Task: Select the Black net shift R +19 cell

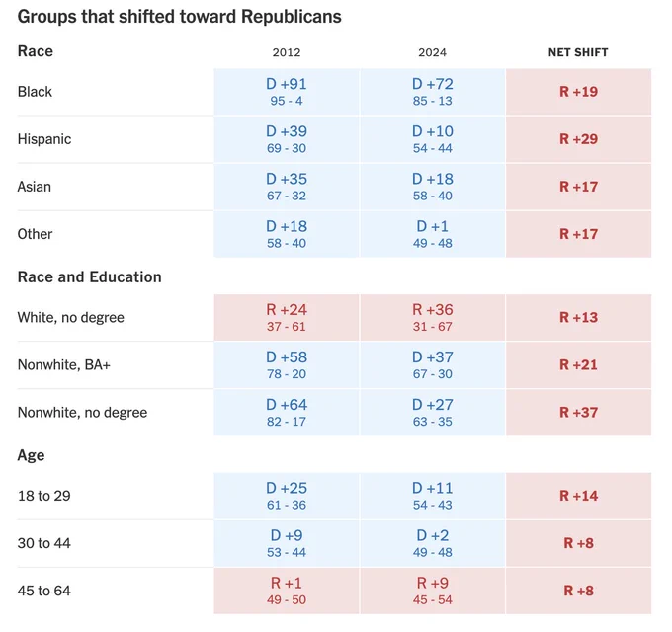Action: coord(578,92)
